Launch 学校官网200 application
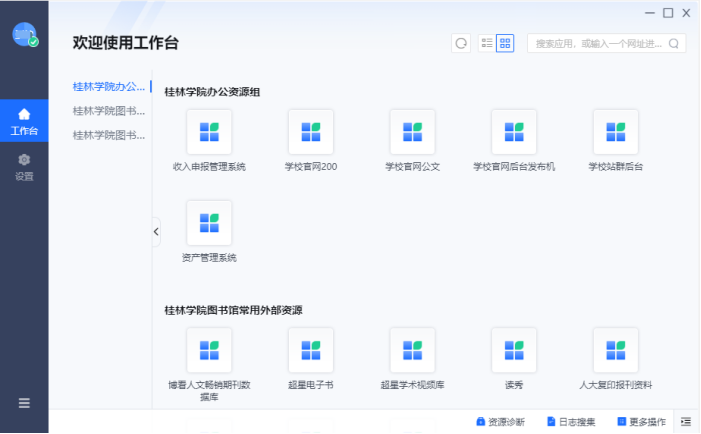Viewport: 701px width, 434px height. coord(310,133)
